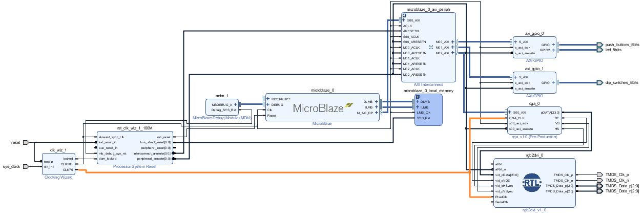Click AXI GPIO label under axi_gpio_0
Image resolution: width=644 pixels, height=218 pixels.
pyautogui.click(x=534, y=60)
